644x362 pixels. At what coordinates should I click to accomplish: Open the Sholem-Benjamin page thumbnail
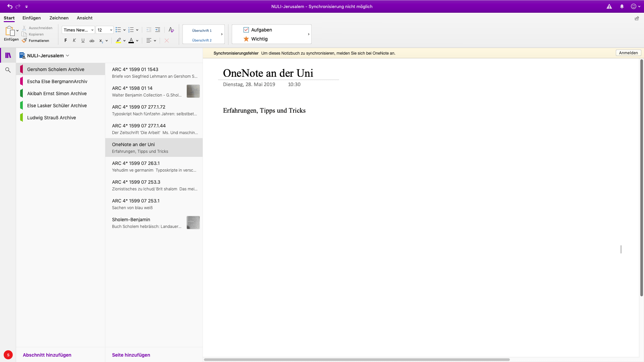coord(193,222)
